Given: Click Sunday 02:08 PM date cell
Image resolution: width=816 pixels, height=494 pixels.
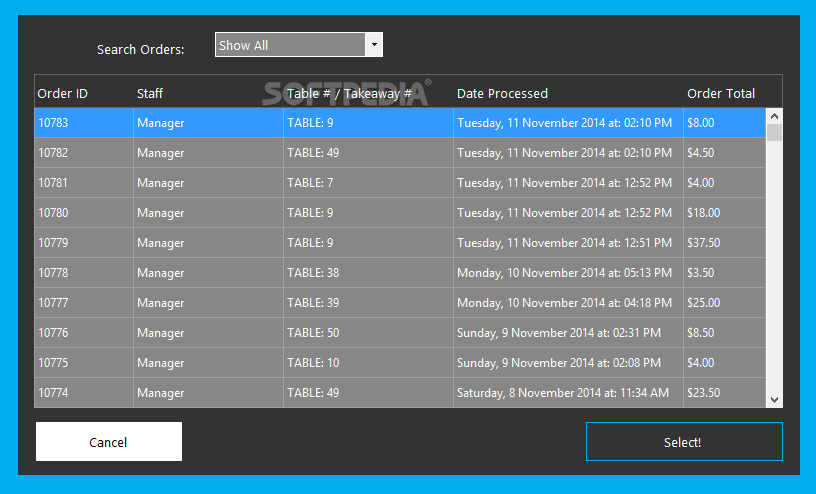Looking at the screenshot, I should point(568,363).
